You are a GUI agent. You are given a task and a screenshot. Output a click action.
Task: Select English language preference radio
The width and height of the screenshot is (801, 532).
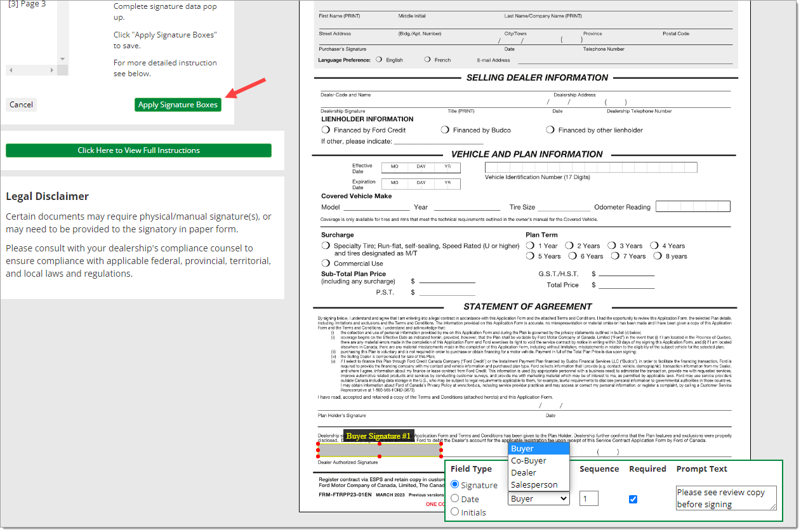[x=379, y=59]
